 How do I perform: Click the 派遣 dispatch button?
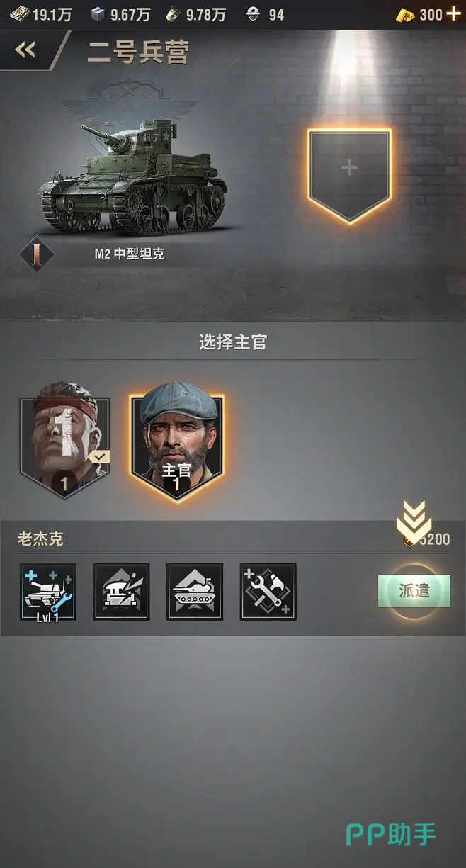pyautogui.click(x=414, y=590)
